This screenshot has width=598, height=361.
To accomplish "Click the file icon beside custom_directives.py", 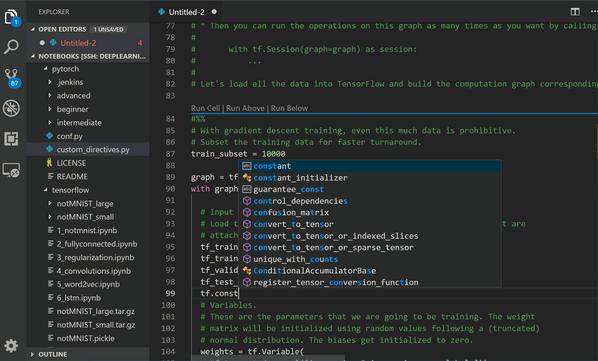I will 50,149.
